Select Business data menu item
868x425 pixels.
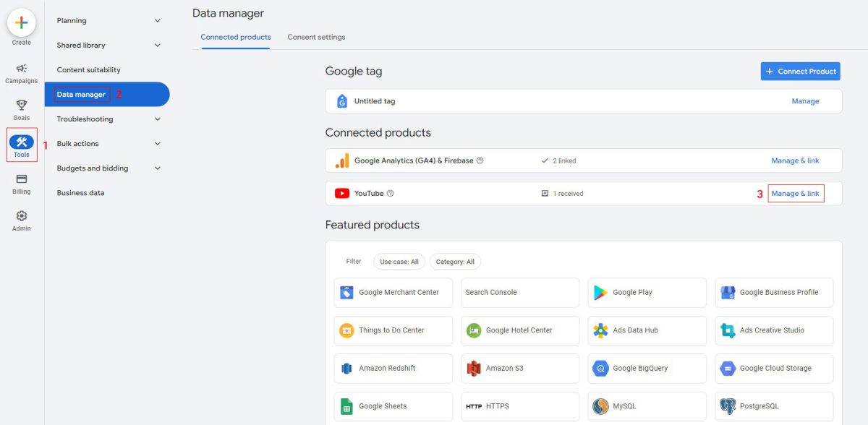[80, 192]
